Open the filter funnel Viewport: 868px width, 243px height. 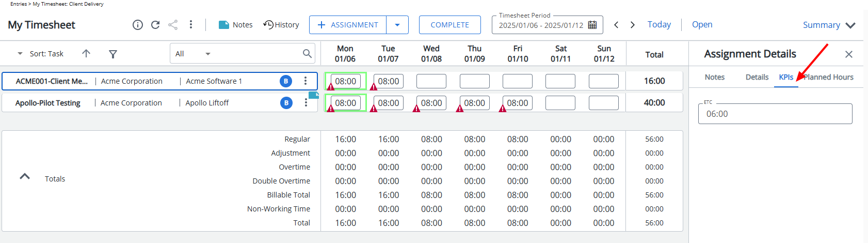113,54
